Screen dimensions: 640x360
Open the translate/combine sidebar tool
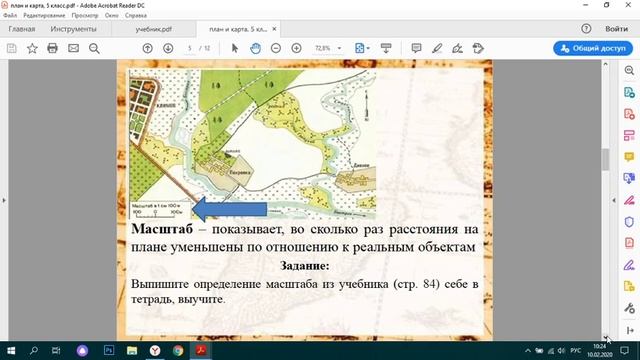coord(629,178)
